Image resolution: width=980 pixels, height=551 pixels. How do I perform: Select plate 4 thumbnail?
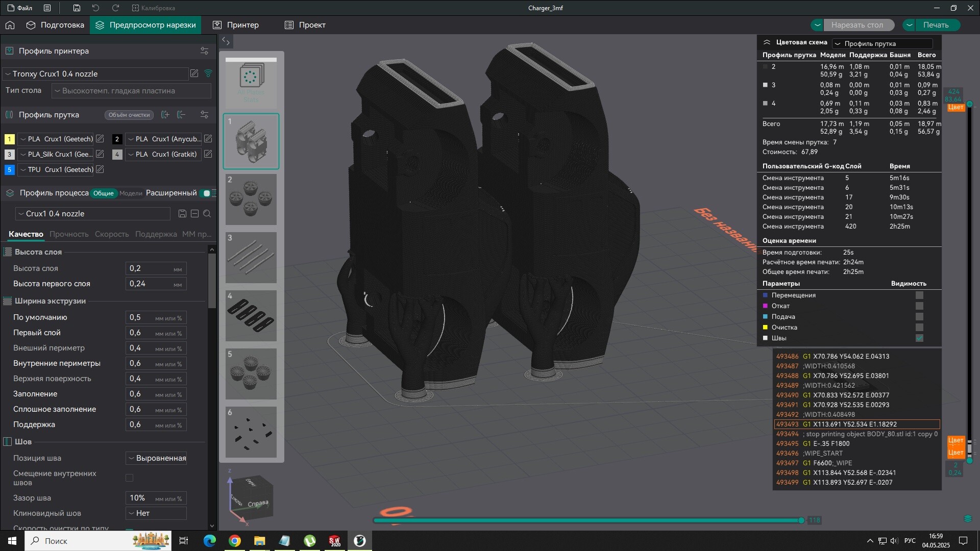click(251, 316)
